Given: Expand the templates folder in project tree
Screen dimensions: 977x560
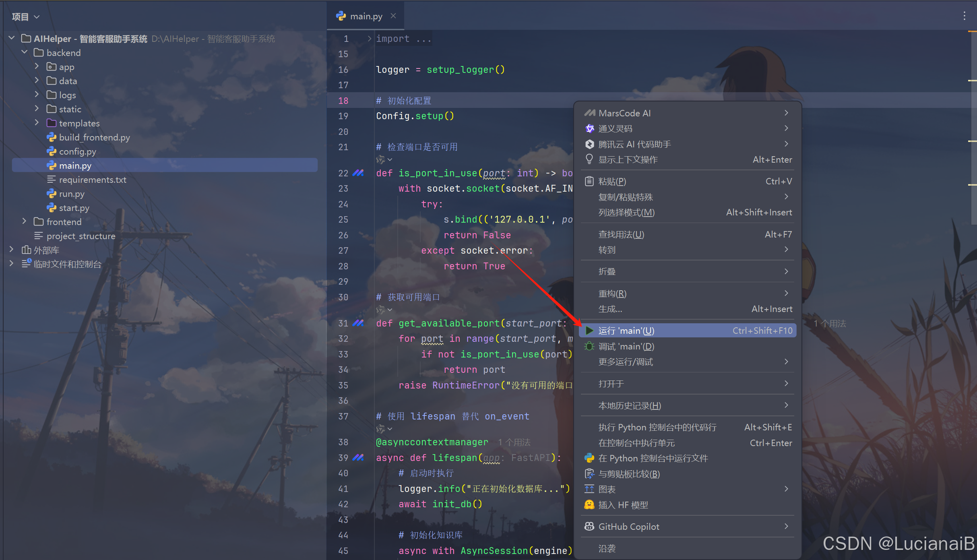Looking at the screenshot, I should (x=37, y=123).
